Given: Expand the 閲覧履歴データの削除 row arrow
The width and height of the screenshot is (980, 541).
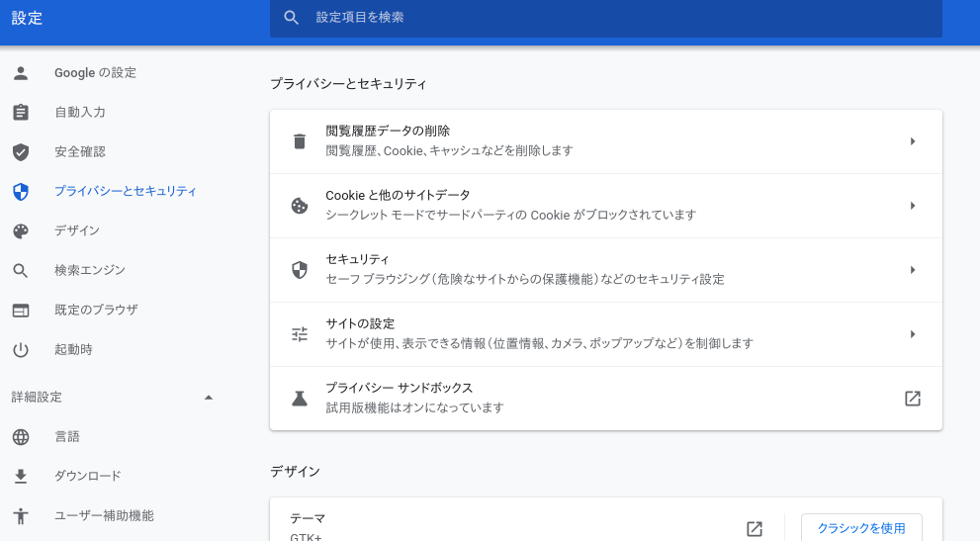Looking at the screenshot, I should 913,141.
